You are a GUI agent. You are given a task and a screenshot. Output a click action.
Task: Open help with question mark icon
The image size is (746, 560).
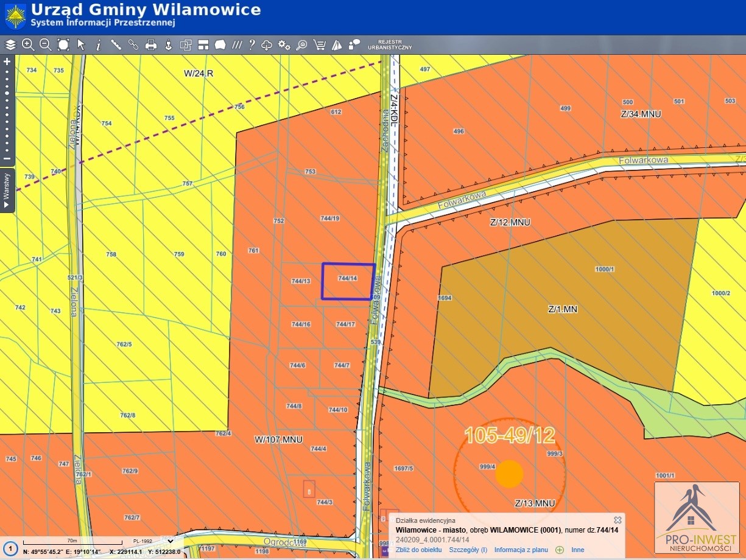(x=252, y=44)
